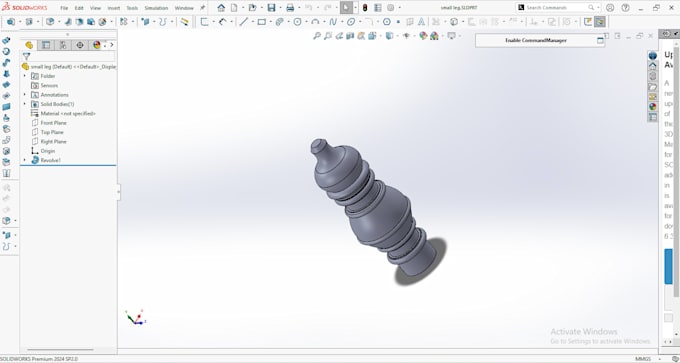This screenshot has width=680, height=363.
Task: Open the Edit menu
Action: click(x=79, y=8)
